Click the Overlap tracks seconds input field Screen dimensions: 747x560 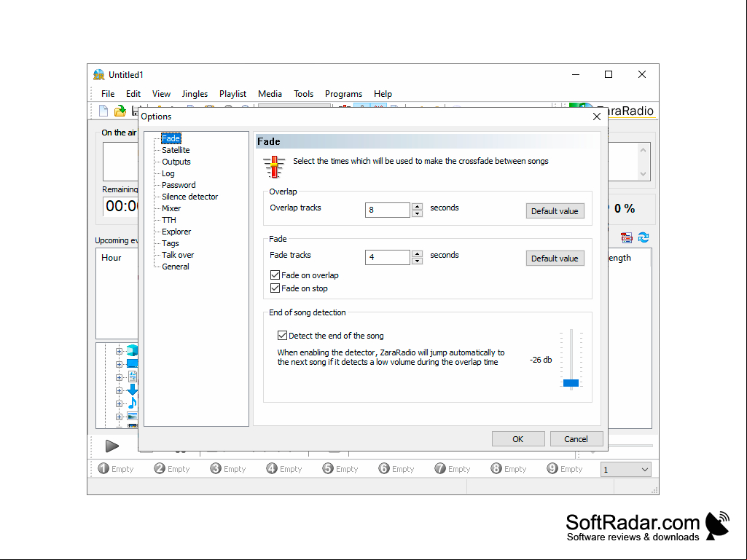[387, 210]
